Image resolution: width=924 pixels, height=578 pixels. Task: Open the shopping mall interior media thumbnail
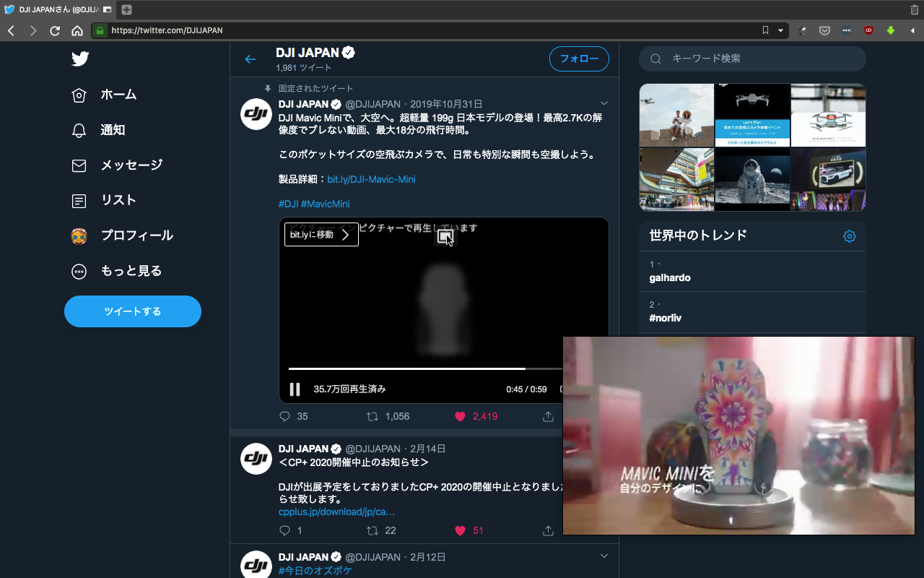[x=676, y=180]
